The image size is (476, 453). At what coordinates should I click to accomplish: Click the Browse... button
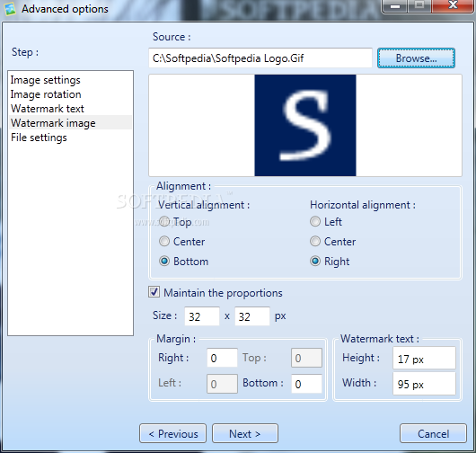tap(416, 58)
